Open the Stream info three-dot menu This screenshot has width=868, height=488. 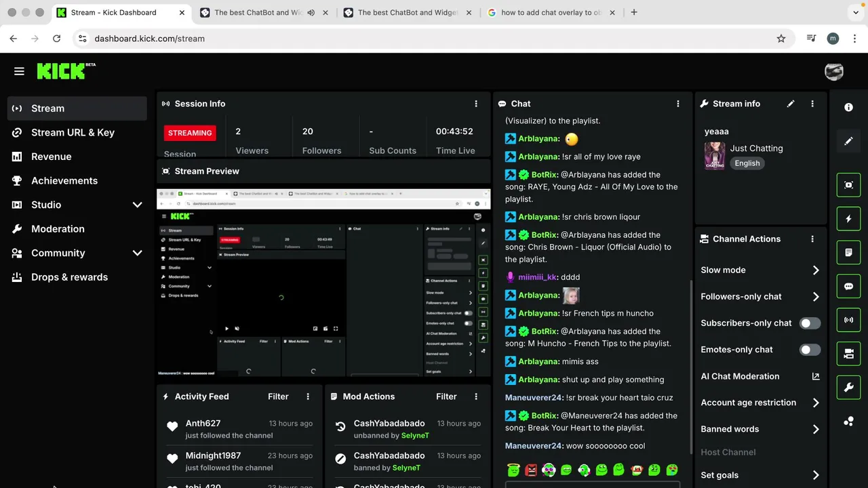pyautogui.click(x=812, y=104)
